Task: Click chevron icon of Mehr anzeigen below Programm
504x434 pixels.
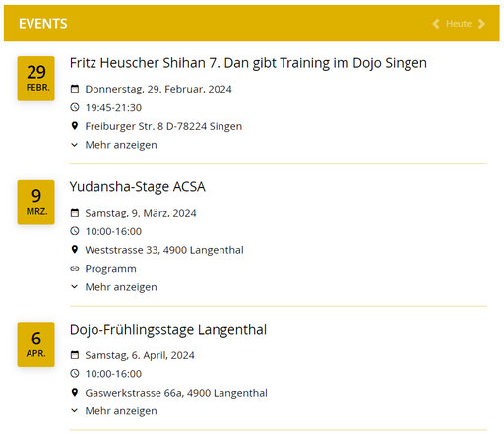Action: coord(75,287)
